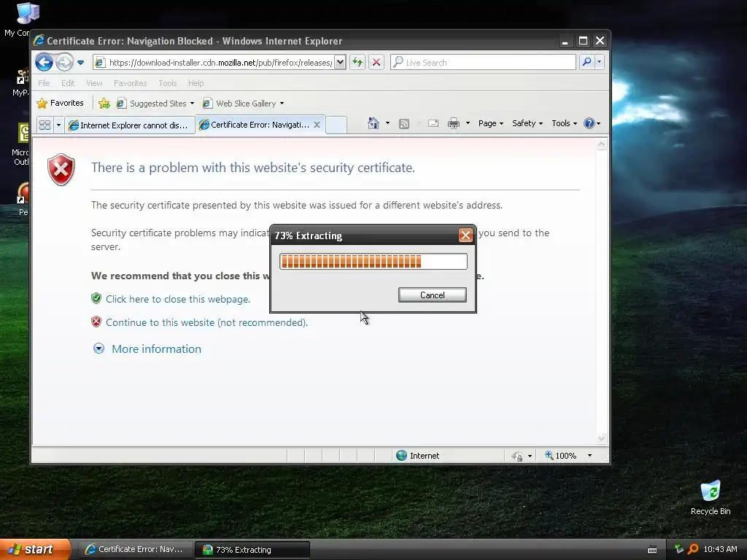Switch to 'Internet Explorer cannot dis...' tab
This screenshot has width=747, height=560.
point(130,125)
